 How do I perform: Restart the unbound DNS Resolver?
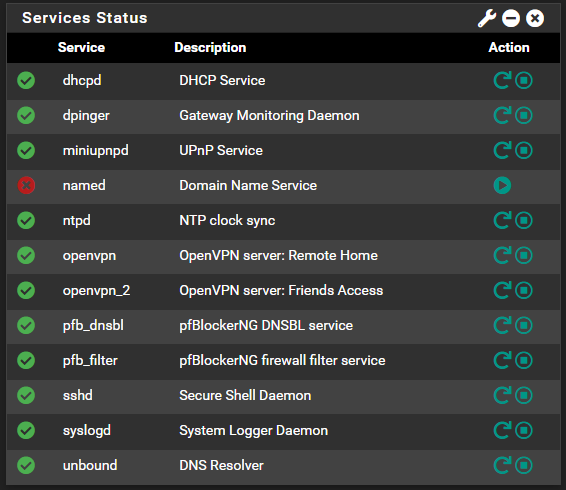click(502, 465)
